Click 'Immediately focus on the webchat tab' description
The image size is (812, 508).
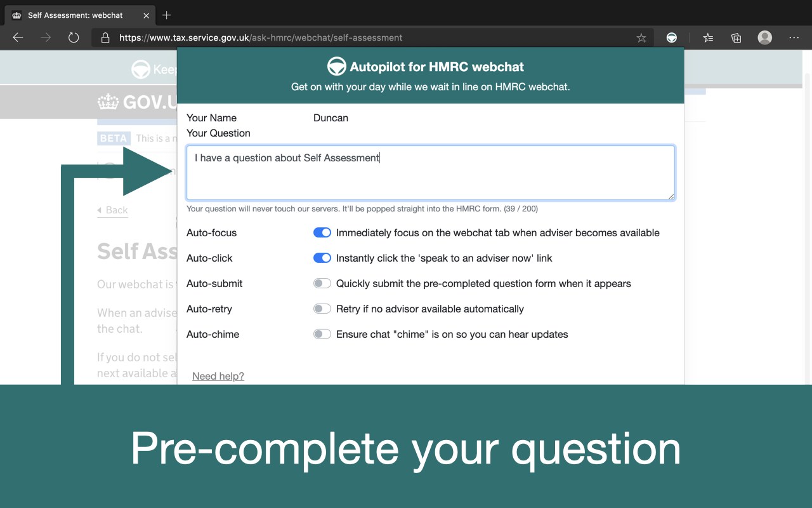click(498, 233)
